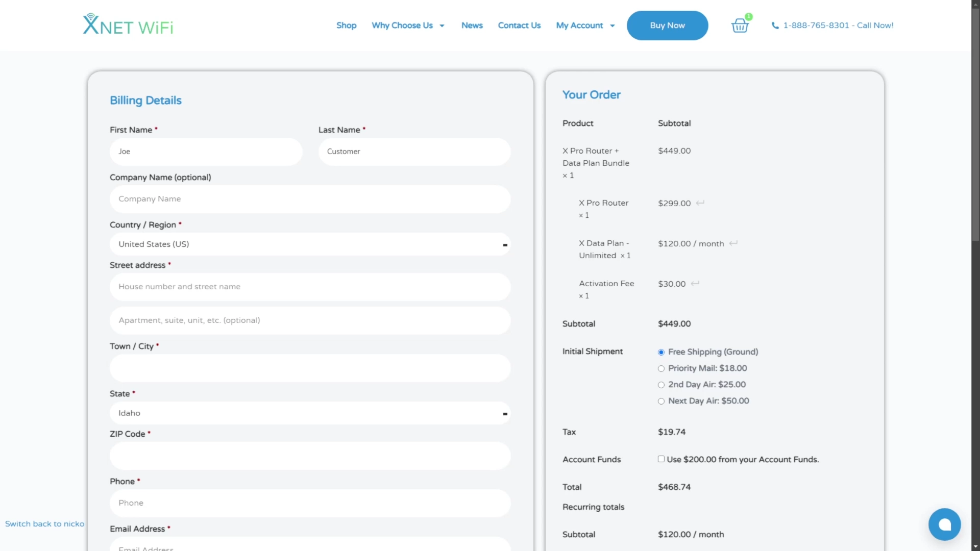Click Switch back to nicko link
980x551 pixels.
point(44,524)
